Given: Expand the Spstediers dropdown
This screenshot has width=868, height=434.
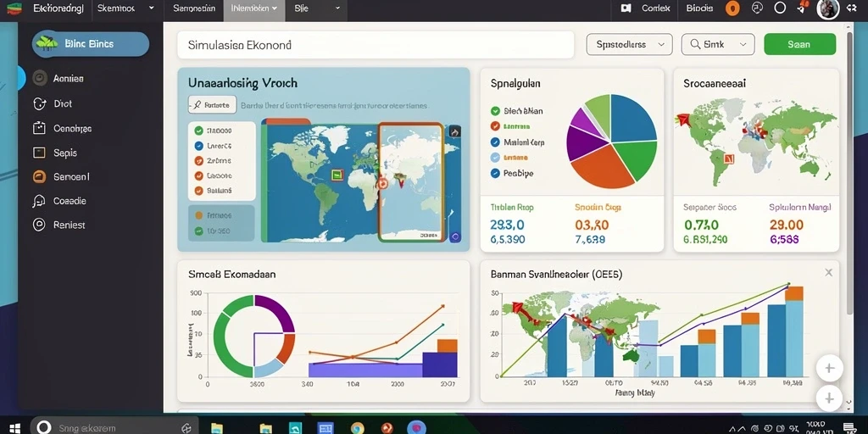Looking at the screenshot, I should 630,44.
